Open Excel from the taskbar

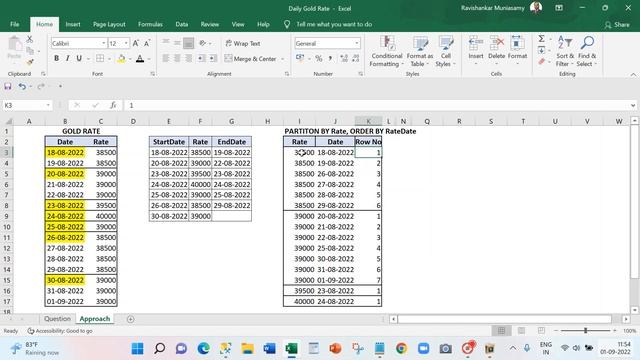click(x=291, y=348)
